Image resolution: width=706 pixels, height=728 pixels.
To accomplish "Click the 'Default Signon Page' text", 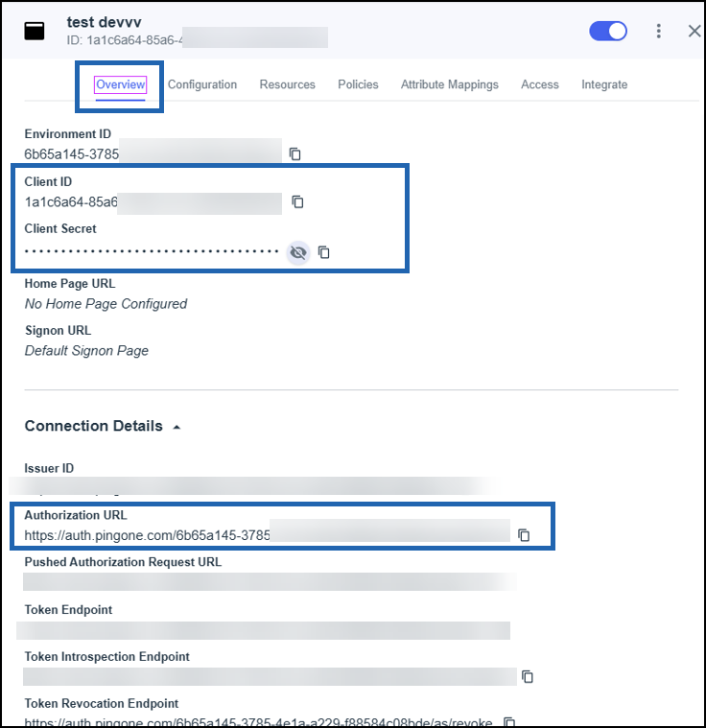I will tap(86, 350).
